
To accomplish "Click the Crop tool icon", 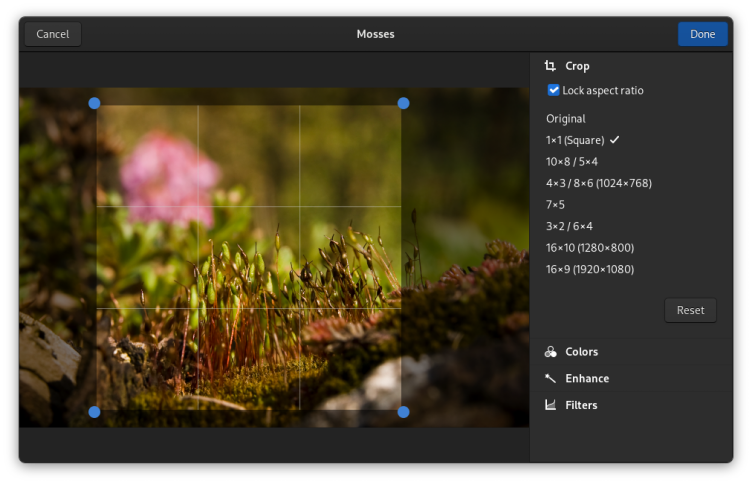I will click(550, 66).
